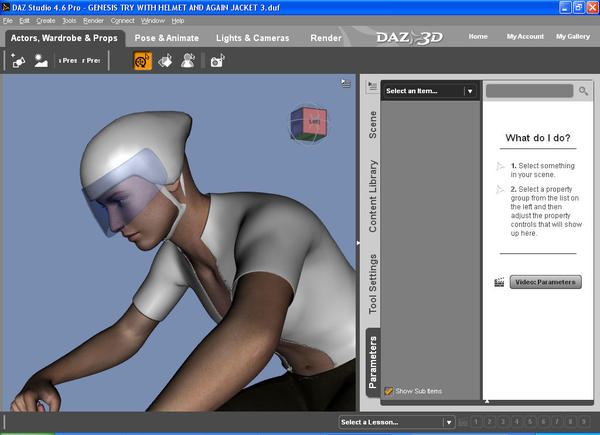The width and height of the screenshot is (600, 435).
Task: Open the Edit menu
Action: (x=24, y=21)
